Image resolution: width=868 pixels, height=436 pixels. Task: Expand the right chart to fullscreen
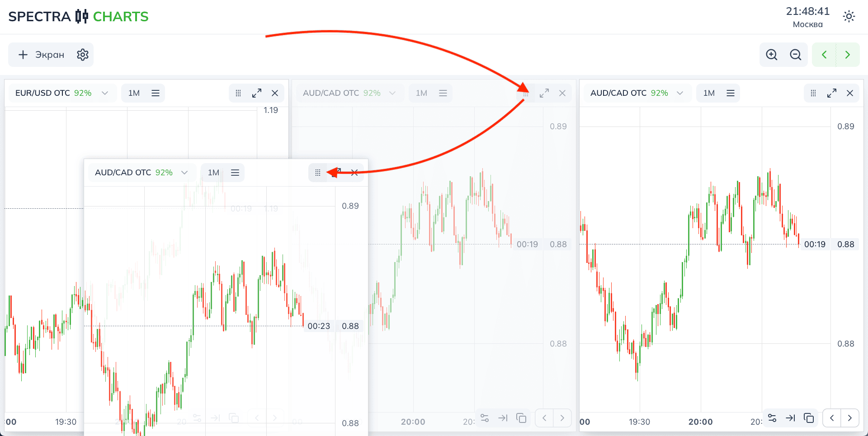832,93
